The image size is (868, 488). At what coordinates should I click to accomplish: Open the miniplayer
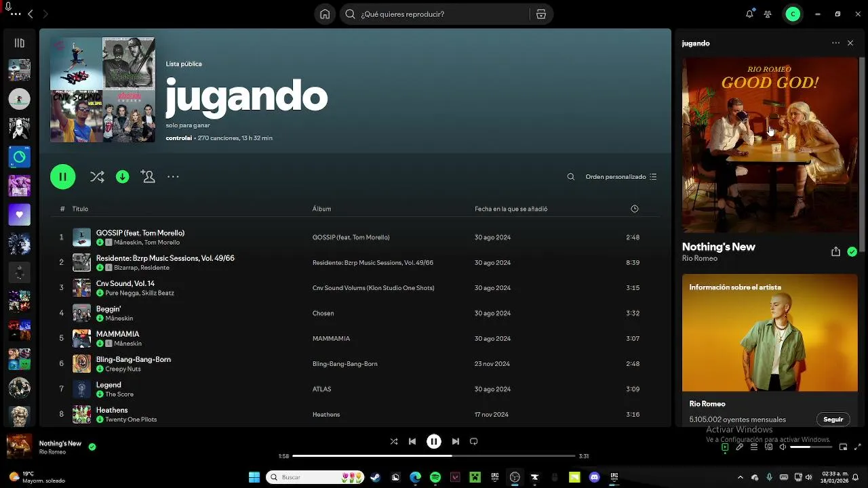[x=843, y=447]
